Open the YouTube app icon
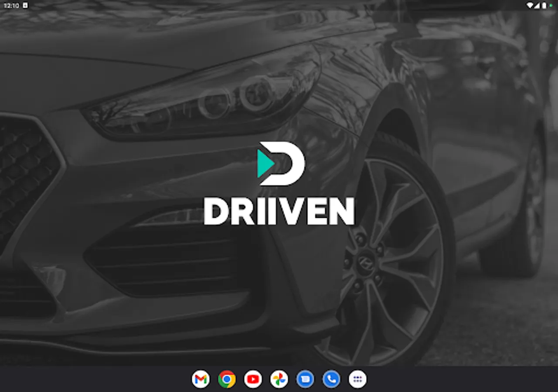The width and height of the screenshot is (558, 392). coord(253,379)
